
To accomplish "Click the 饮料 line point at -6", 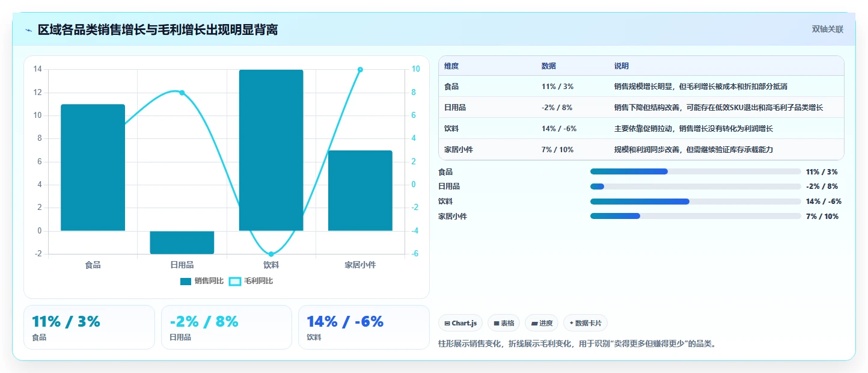I will (271, 254).
